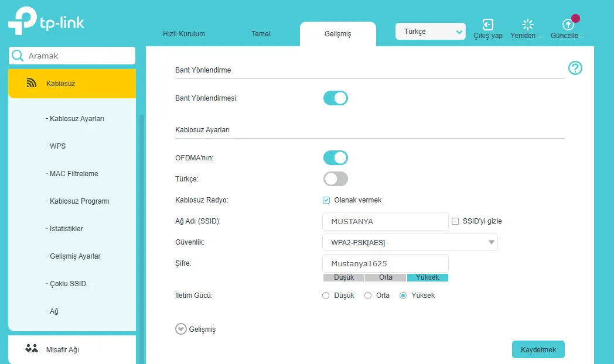Screen dimensions: 614x364
Task: Click the Ağ Adı SSID input field
Action: (x=386, y=221)
